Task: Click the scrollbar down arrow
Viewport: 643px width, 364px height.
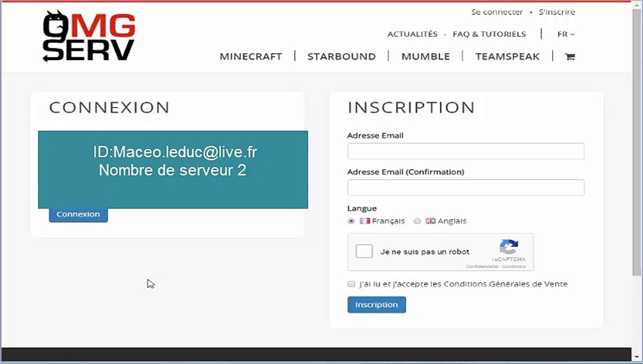Action: [x=637, y=357]
